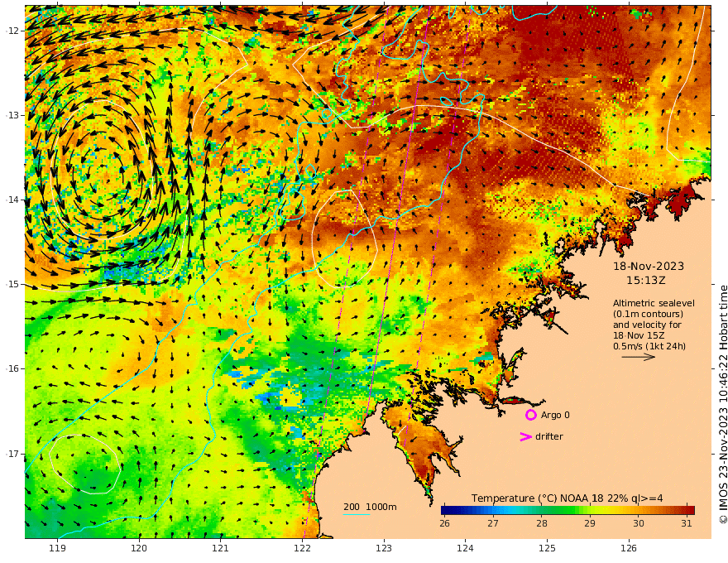728x563 pixels.
Task: Click the 'drifter' legend label
Action: [x=548, y=436]
